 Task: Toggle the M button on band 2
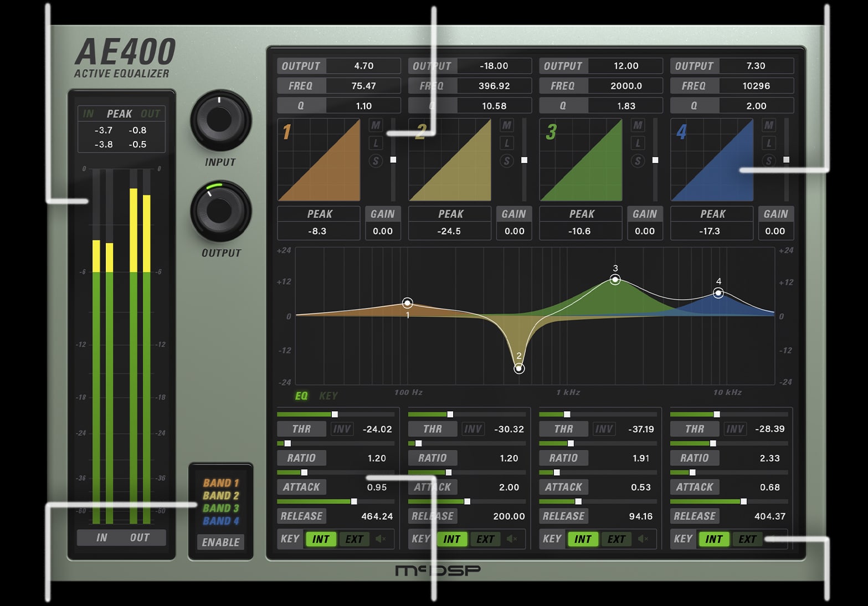click(x=506, y=125)
